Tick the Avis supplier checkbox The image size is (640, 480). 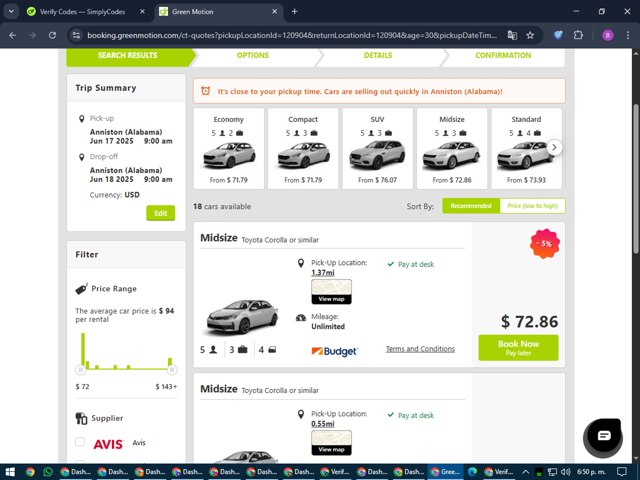click(x=80, y=442)
